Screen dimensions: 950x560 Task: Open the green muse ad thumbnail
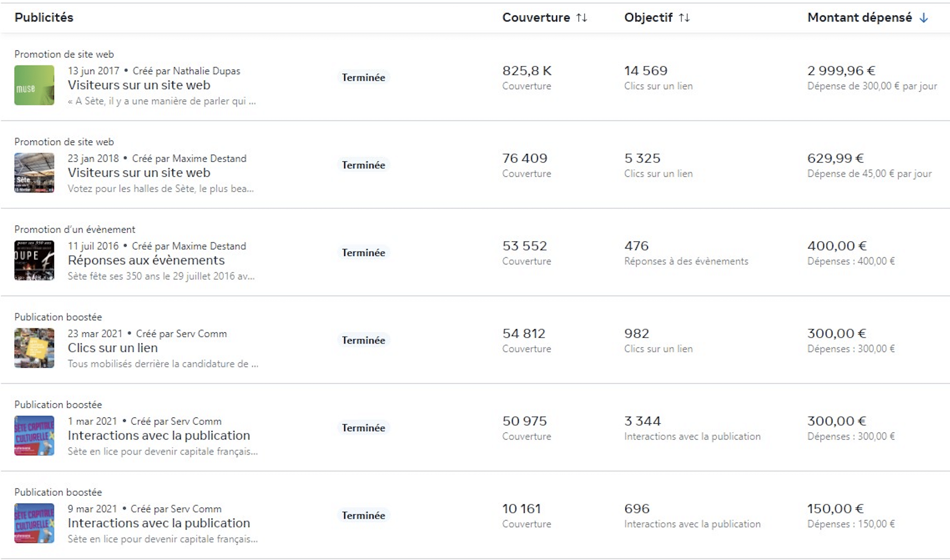tap(34, 85)
